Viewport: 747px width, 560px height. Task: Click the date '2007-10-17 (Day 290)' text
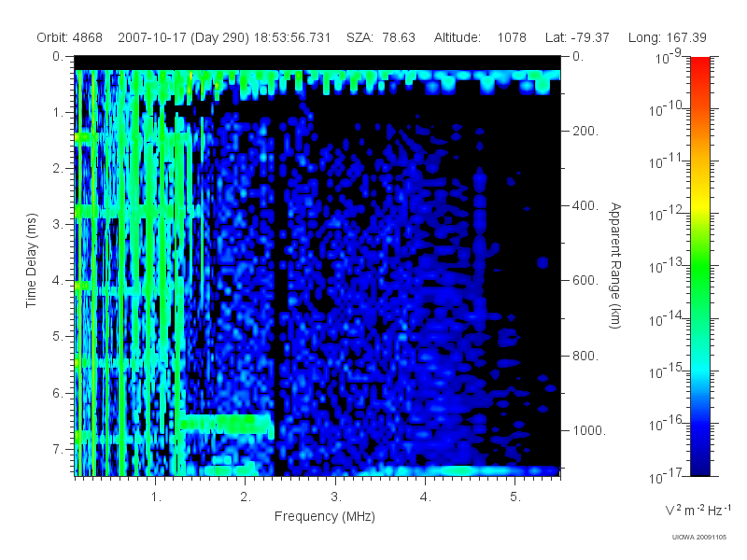click(183, 37)
